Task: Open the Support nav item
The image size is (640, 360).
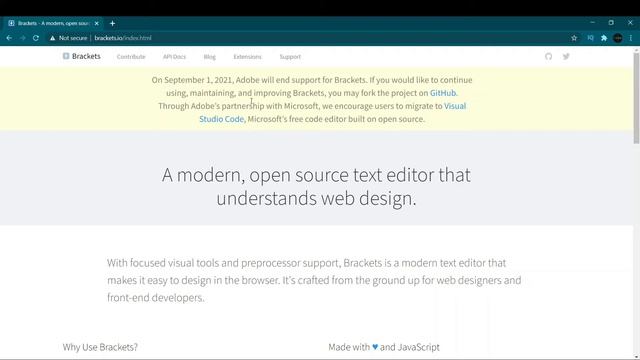Action: coord(290,57)
